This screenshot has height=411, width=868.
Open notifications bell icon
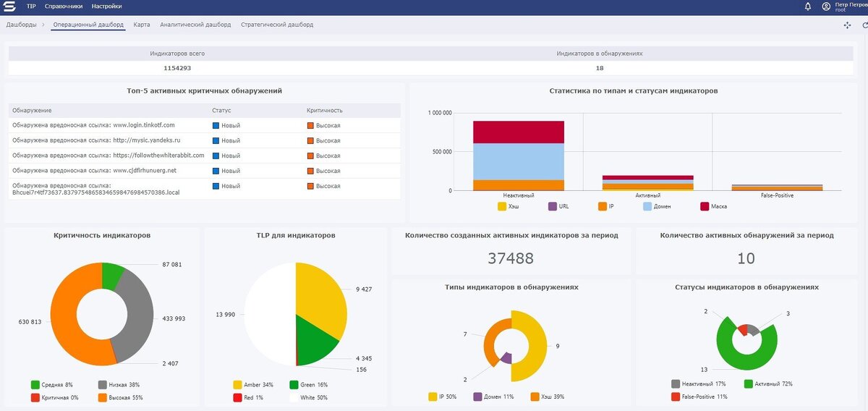(808, 7)
